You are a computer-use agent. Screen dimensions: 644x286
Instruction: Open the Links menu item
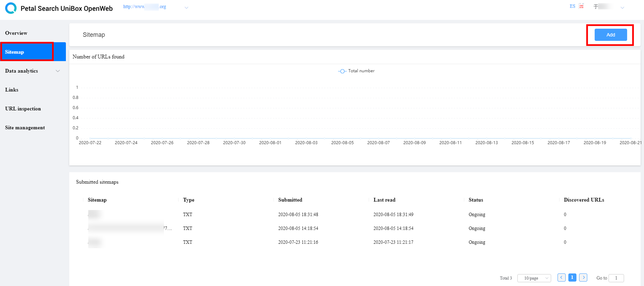point(12,90)
